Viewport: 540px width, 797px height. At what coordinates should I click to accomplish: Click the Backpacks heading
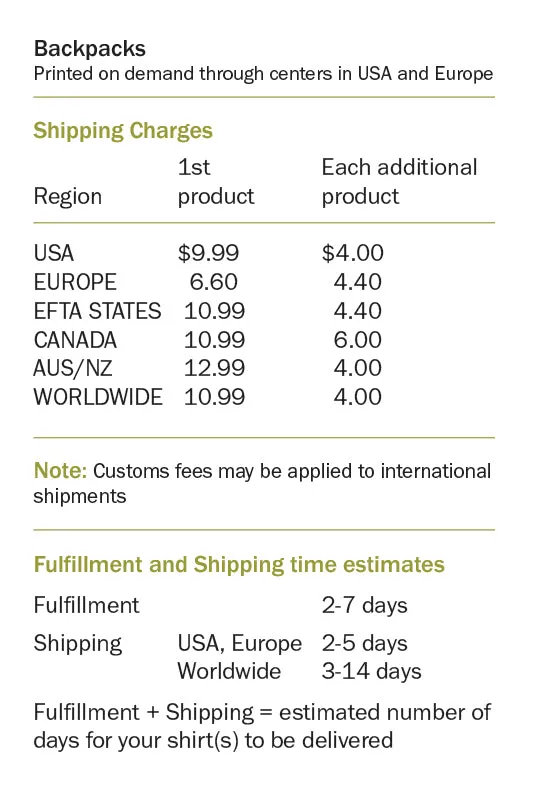coord(89,49)
